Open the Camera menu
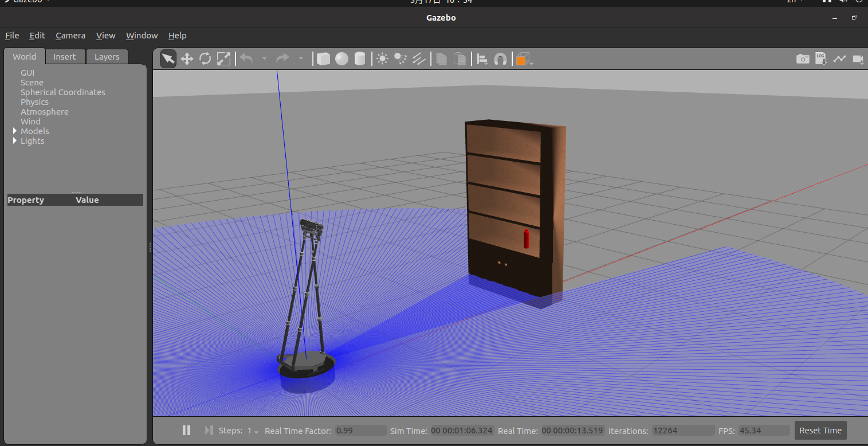The image size is (868, 446). click(x=70, y=36)
